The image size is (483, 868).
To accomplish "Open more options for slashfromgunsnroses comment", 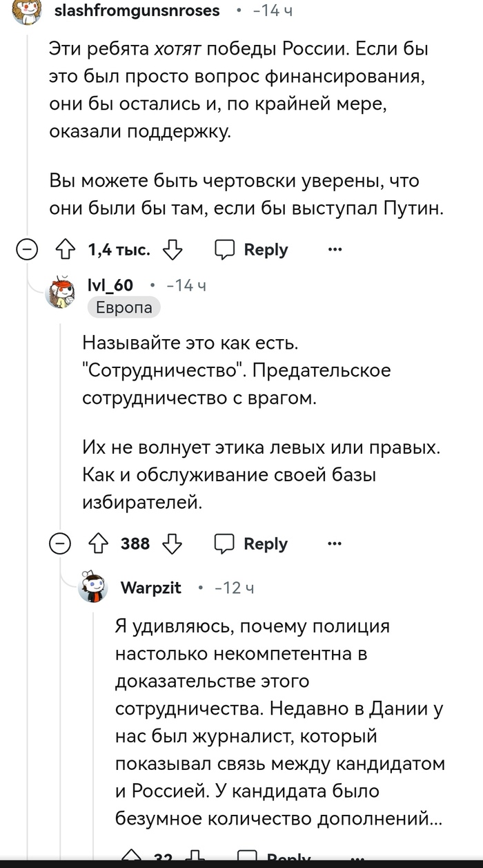I will click(335, 250).
